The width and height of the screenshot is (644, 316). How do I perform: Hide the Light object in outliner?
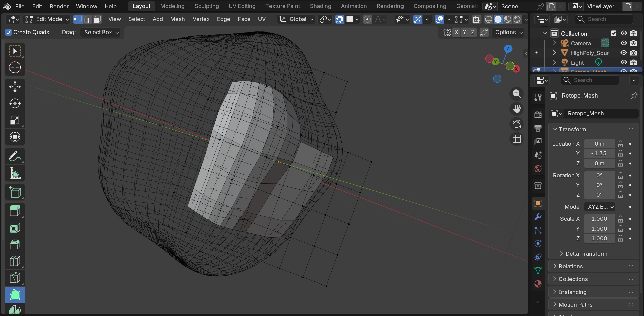624,62
